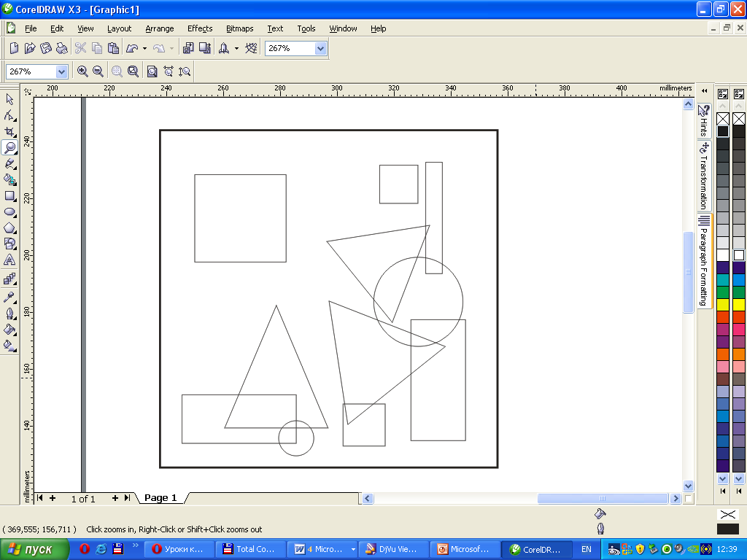747x560 pixels.
Task: Click the Import icon
Action: click(x=188, y=48)
